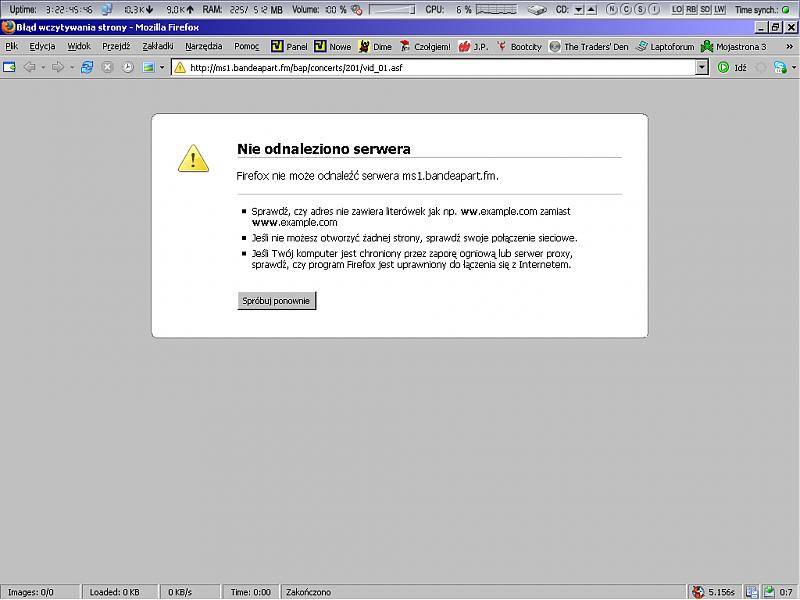Screen dimensions: 800x600
Task: Open the Plik menu
Action: [x=12, y=46]
